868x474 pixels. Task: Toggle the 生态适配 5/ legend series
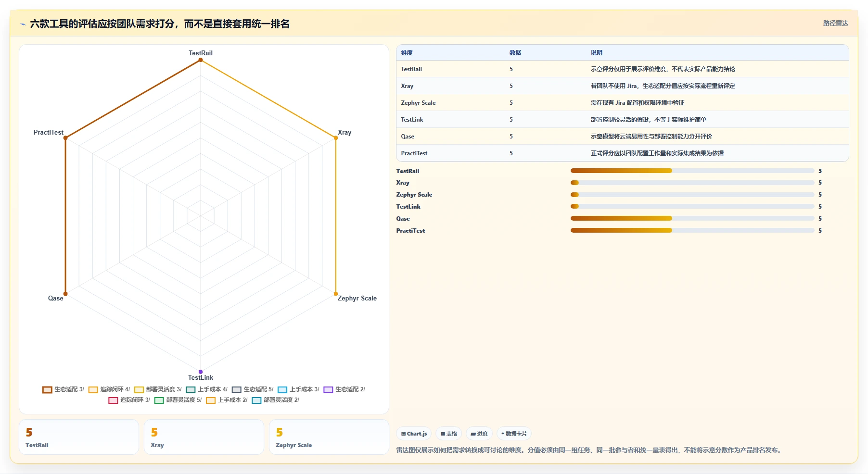(x=253, y=389)
